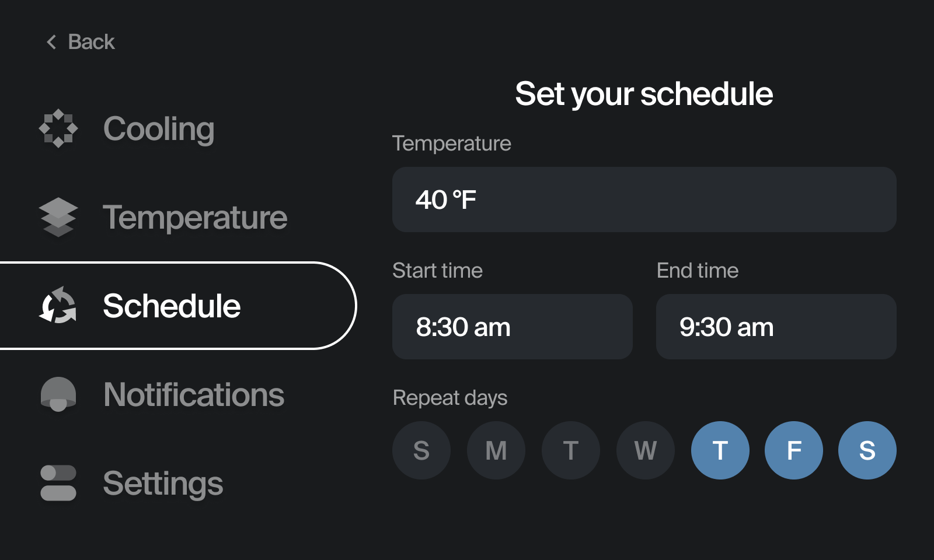Disable Saturday repeat day
Viewport: 934px width, 560px height.
click(867, 450)
